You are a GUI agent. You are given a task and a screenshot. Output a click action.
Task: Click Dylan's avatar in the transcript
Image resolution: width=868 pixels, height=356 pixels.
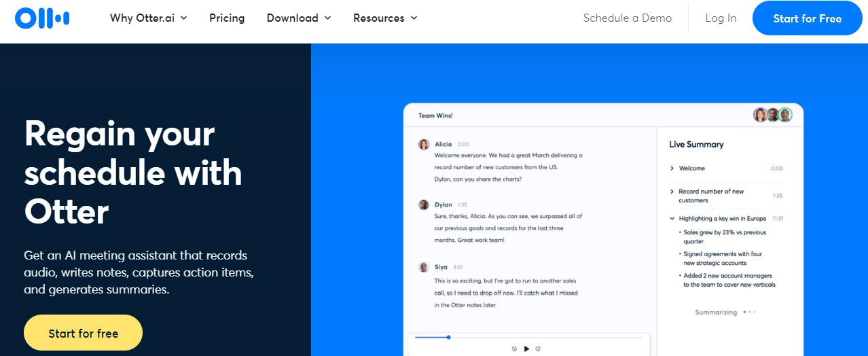click(x=424, y=204)
